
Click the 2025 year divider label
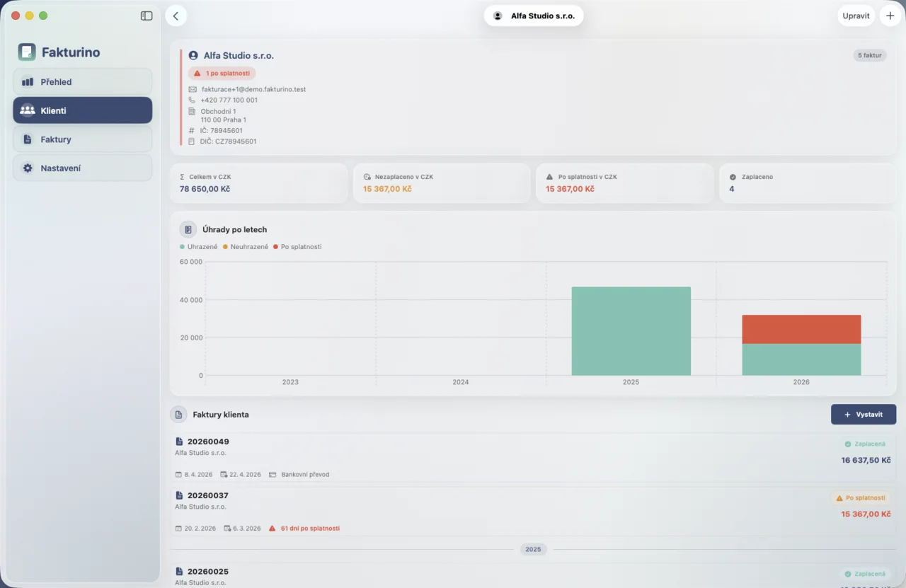pos(533,549)
